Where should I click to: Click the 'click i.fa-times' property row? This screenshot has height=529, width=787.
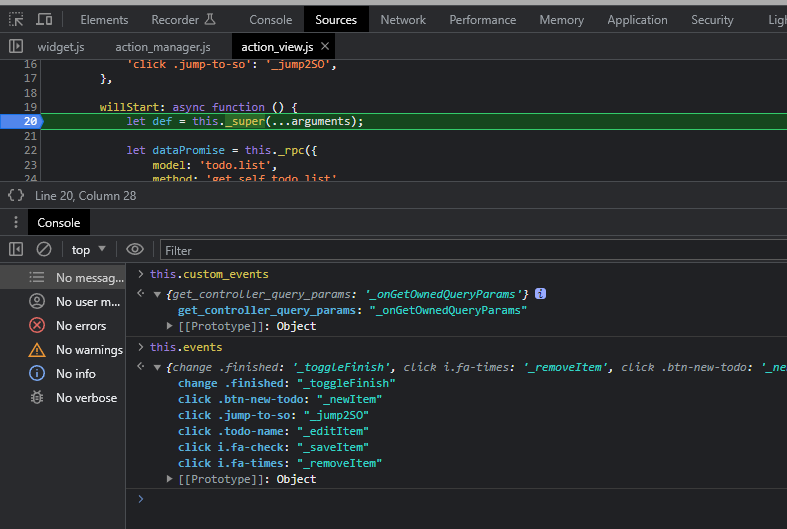[x=280, y=463]
